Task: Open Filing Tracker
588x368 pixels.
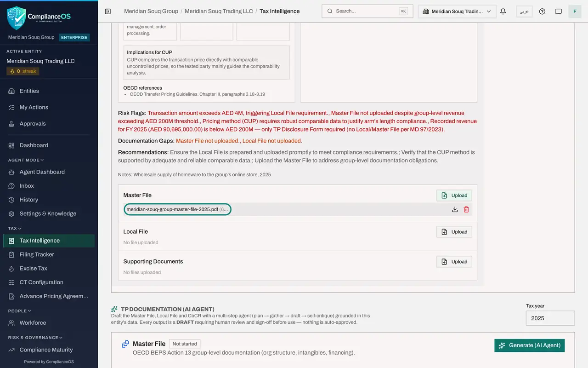Action: (49, 254)
